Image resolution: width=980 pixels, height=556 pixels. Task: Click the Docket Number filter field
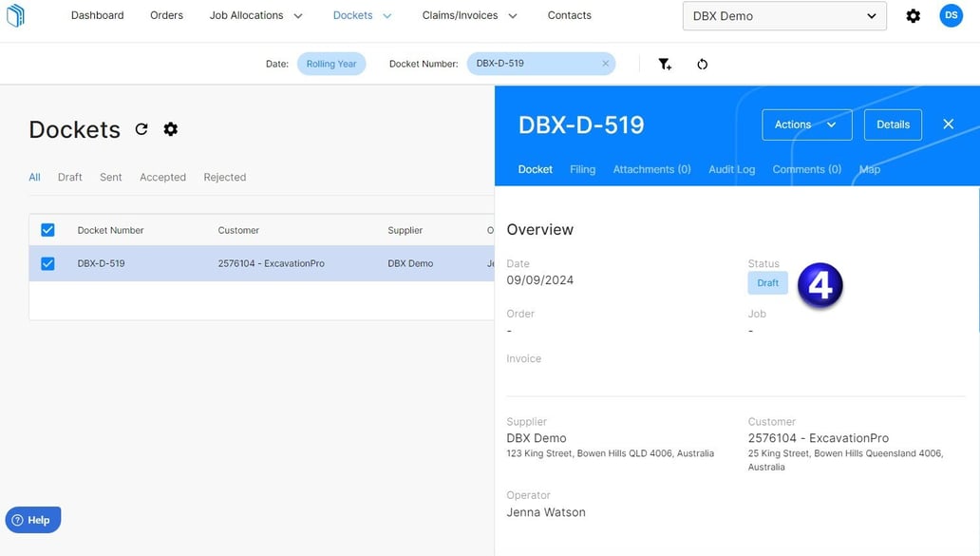point(540,63)
